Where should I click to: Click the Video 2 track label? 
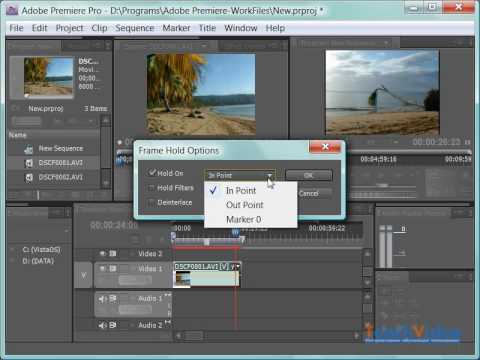tap(150, 254)
